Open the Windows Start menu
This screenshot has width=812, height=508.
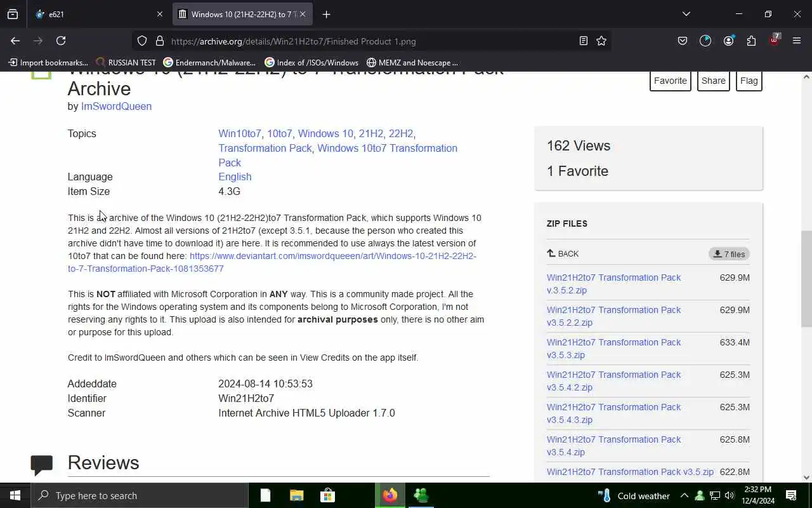tap(15, 495)
